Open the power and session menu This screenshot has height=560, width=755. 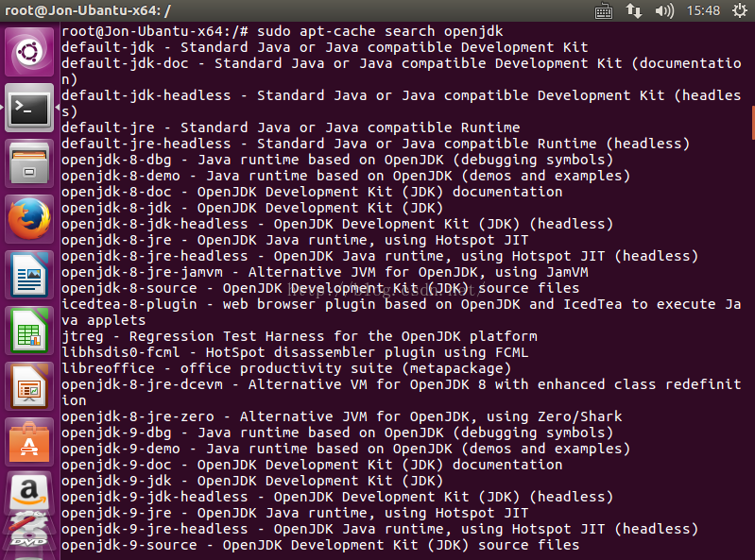(x=738, y=11)
